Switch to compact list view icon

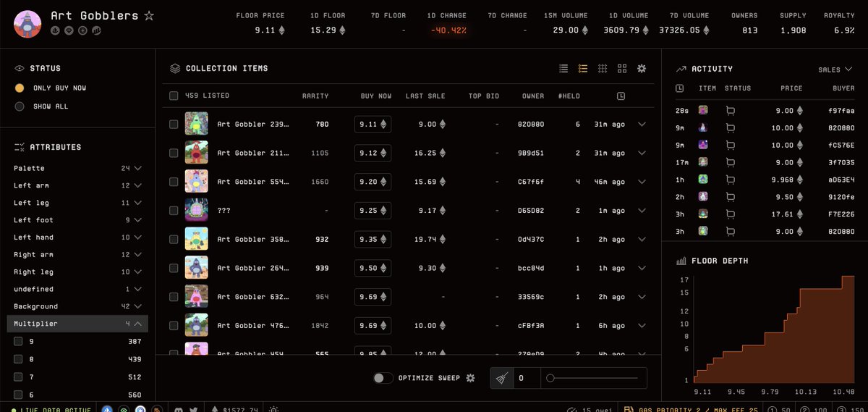coord(563,68)
